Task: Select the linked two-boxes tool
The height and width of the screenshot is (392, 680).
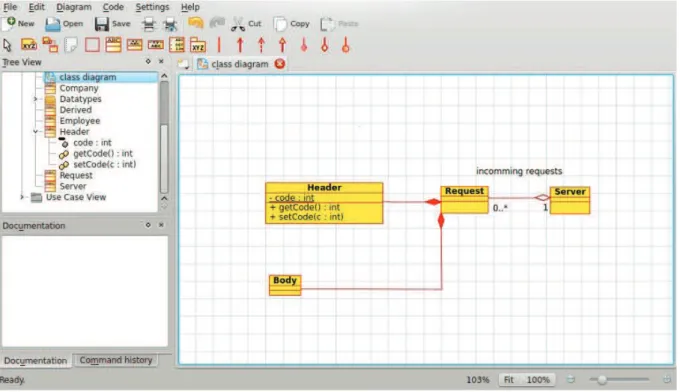Action: pyautogui.click(x=50, y=45)
